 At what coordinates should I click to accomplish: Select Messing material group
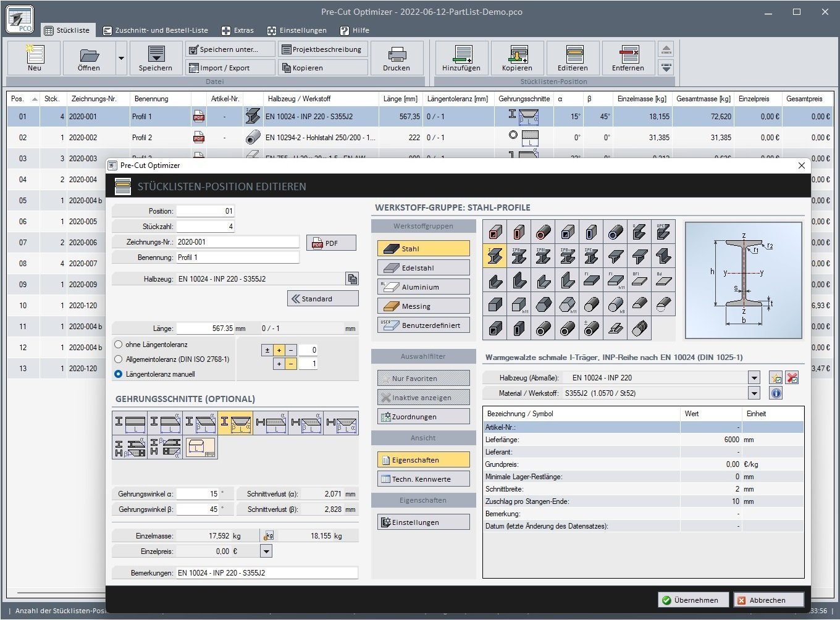pos(424,306)
